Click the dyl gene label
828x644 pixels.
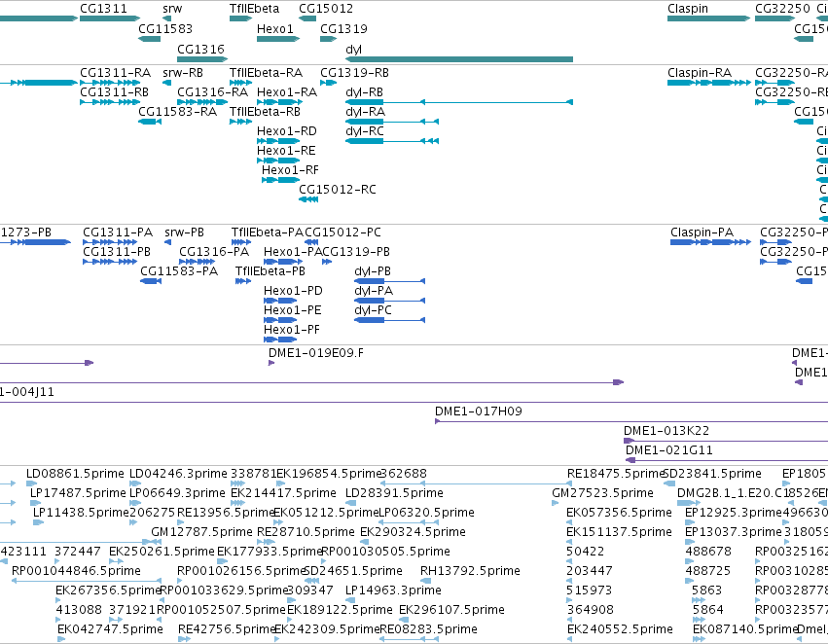point(353,49)
